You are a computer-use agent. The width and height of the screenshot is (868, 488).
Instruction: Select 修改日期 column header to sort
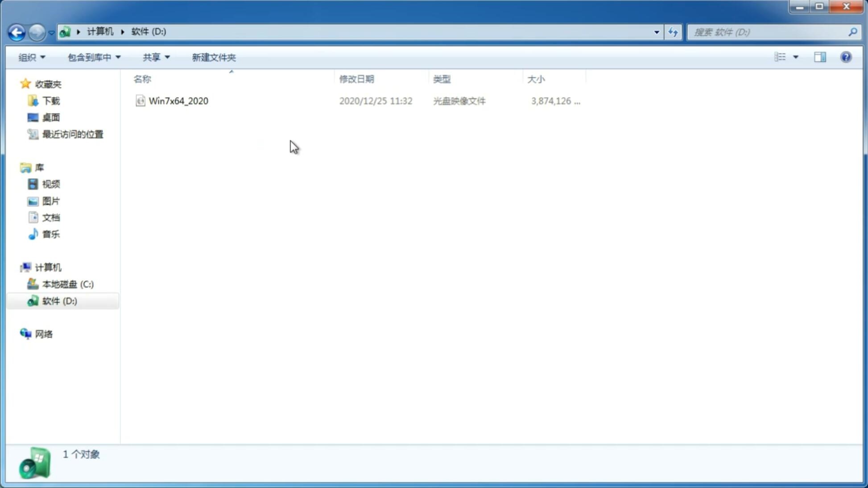coord(356,79)
